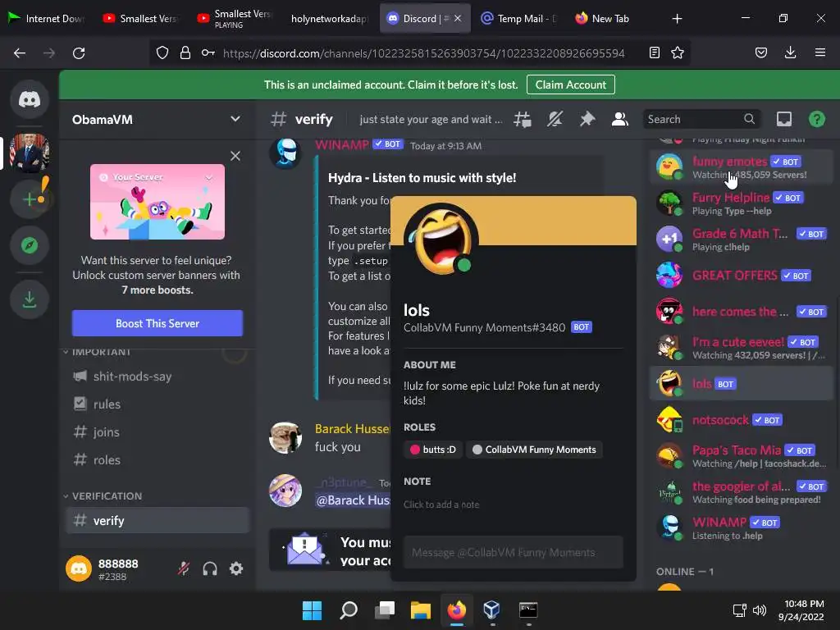This screenshot has width=840, height=630.
Task: Open Pinned Messages pin icon
Action: (587, 119)
